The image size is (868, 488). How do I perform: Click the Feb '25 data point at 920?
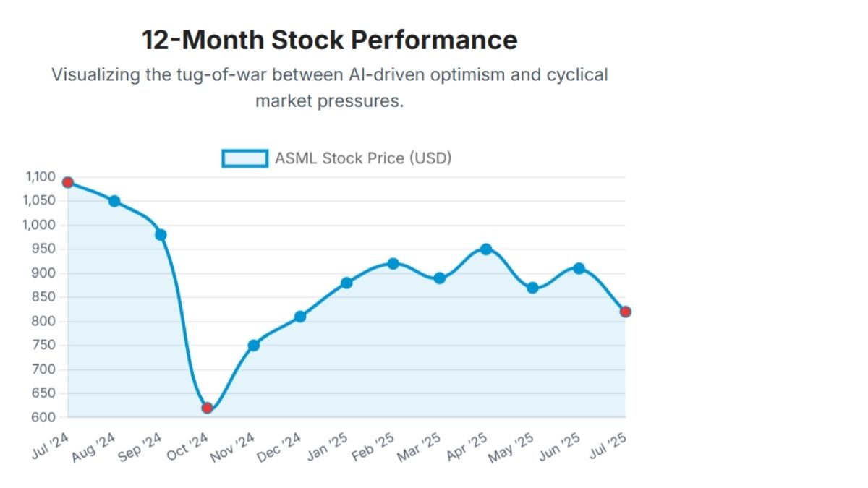(393, 264)
